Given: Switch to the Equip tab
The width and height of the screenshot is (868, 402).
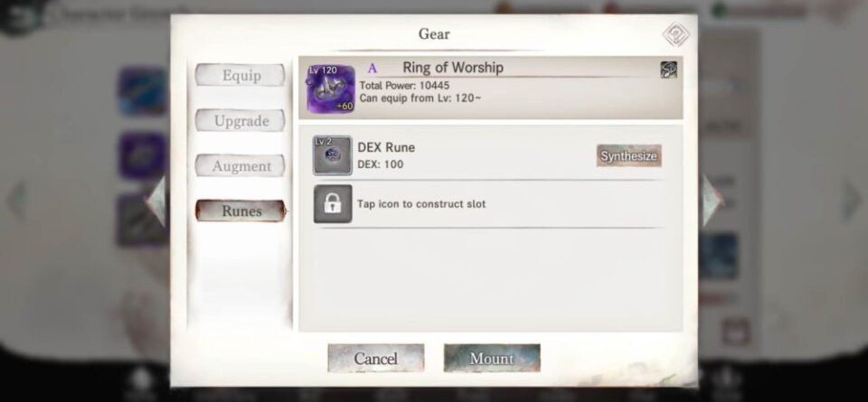Looking at the screenshot, I should click(241, 75).
